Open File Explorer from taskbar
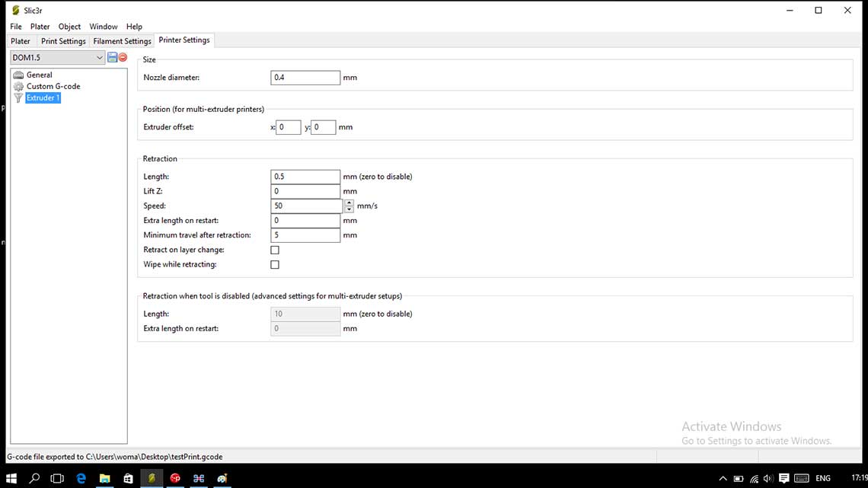 pos(104,479)
